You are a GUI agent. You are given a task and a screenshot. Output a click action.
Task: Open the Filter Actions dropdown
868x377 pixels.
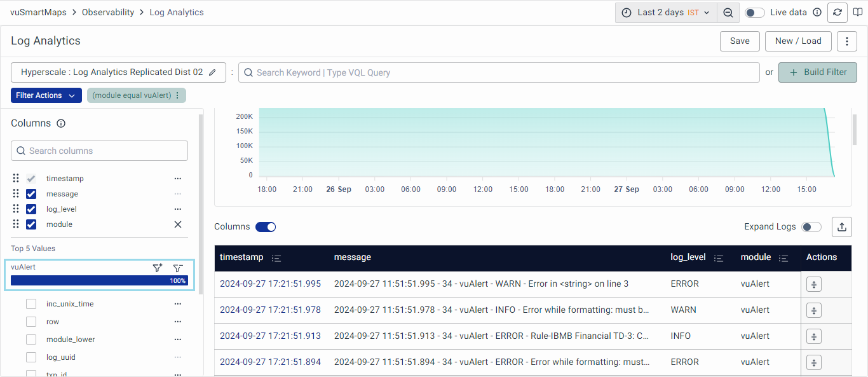46,95
